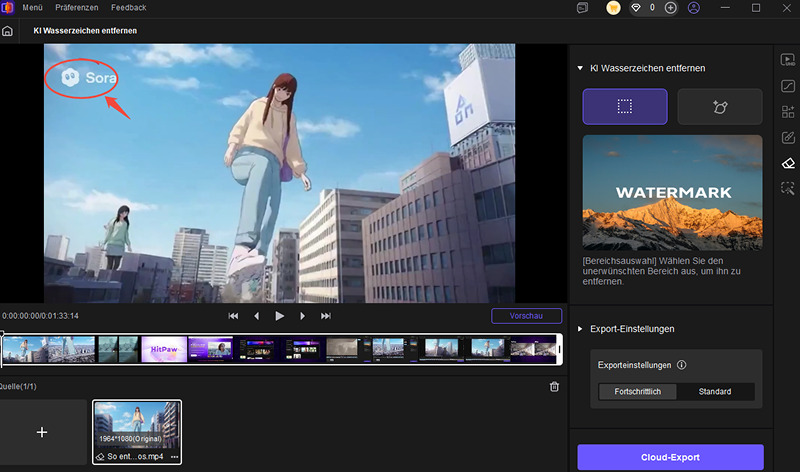Click the HitPaw frame in timeline strip

164,349
